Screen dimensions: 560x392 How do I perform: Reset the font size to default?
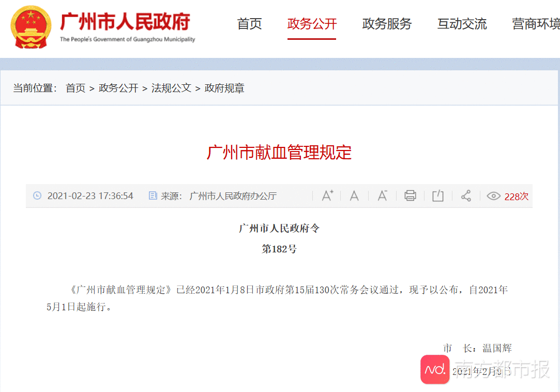[354, 195]
